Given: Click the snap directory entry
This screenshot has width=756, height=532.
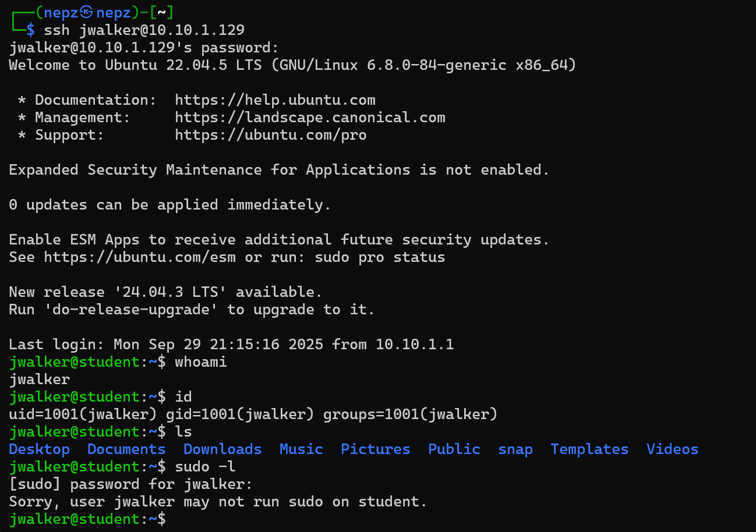Looking at the screenshot, I should pos(515,449).
